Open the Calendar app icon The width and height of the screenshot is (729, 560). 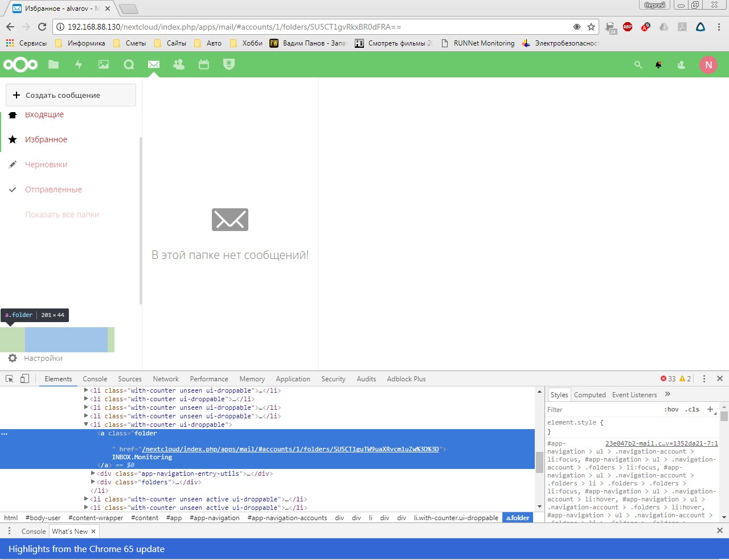(x=204, y=64)
